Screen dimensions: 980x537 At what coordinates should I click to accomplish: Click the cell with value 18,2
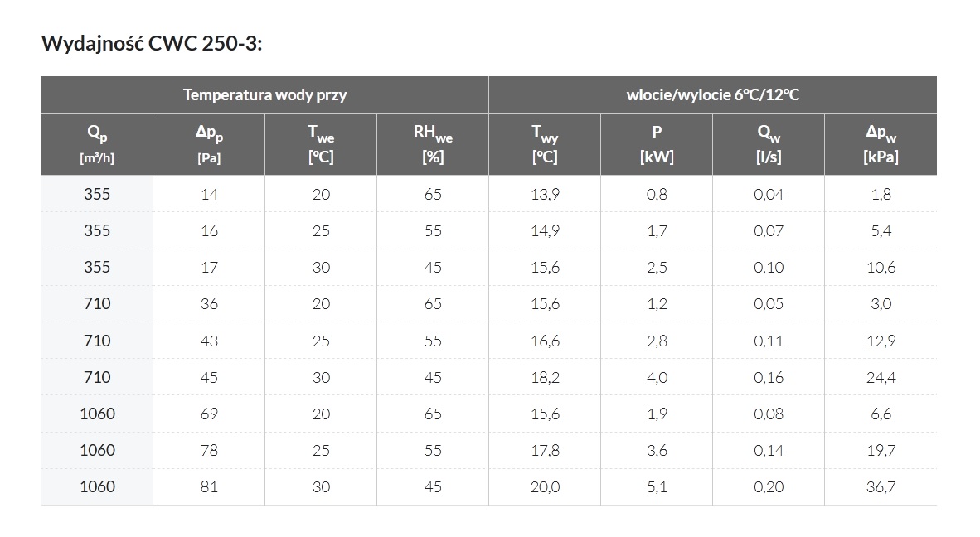545,377
